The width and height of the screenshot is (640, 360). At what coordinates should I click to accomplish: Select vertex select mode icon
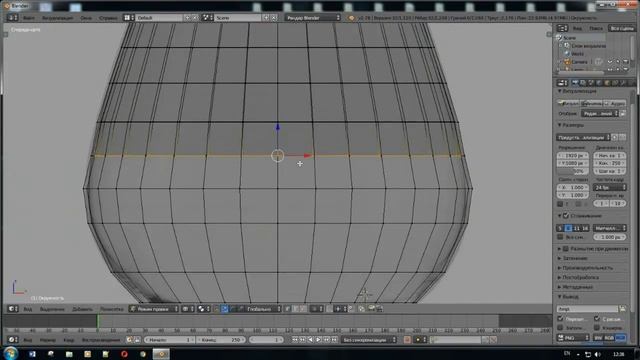point(287,309)
